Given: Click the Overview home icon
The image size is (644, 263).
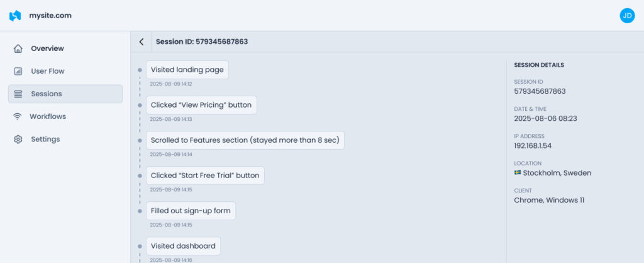Looking at the screenshot, I should tap(18, 48).
